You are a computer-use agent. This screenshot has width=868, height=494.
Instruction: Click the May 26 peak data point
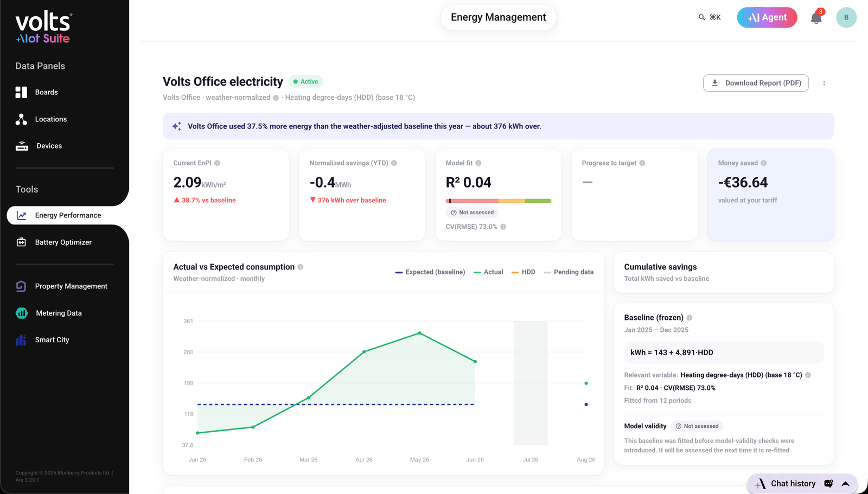coord(420,333)
